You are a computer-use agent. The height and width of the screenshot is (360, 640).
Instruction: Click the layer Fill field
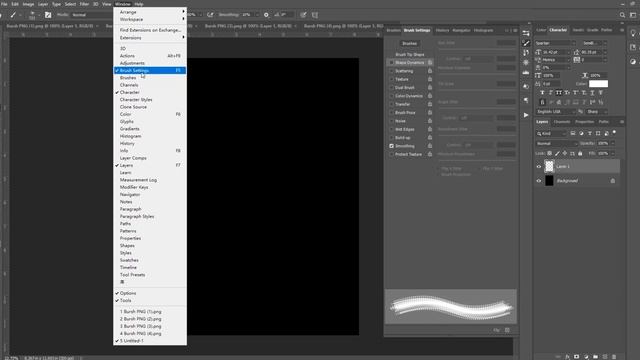(603, 153)
